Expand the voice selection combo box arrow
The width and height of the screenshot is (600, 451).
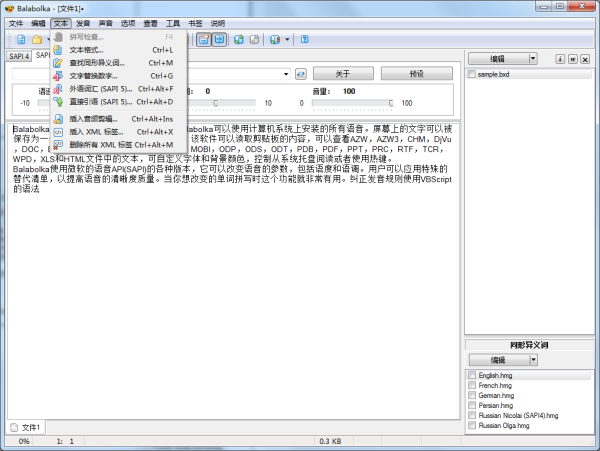tap(285, 74)
